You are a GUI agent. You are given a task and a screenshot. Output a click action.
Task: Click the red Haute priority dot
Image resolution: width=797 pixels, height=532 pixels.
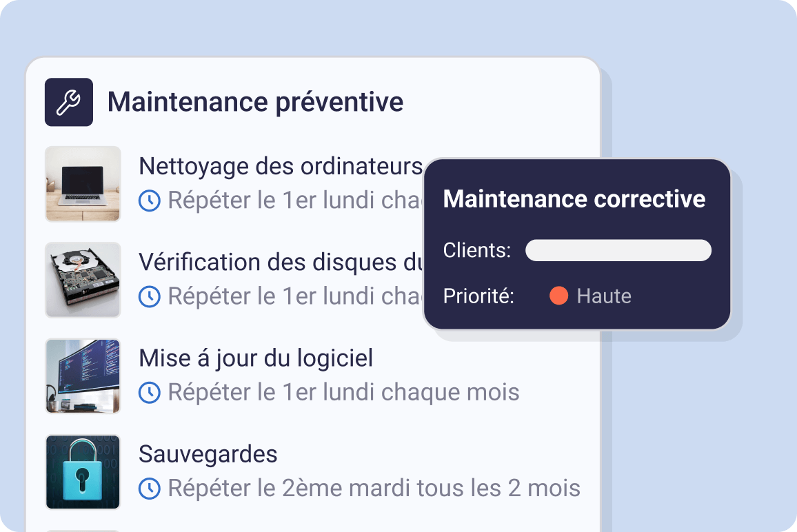(x=558, y=296)
